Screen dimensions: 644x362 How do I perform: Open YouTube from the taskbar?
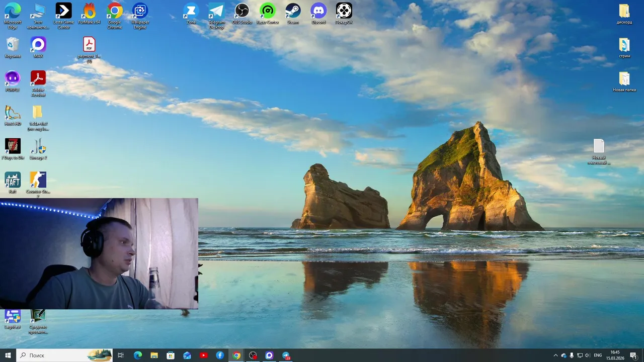[x=203, y=355]
